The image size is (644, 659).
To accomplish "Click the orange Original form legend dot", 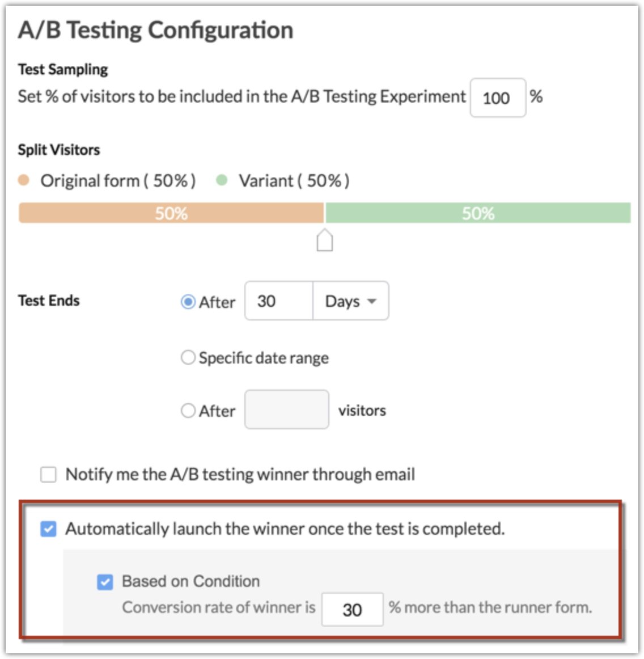I will tap(24, 180).
